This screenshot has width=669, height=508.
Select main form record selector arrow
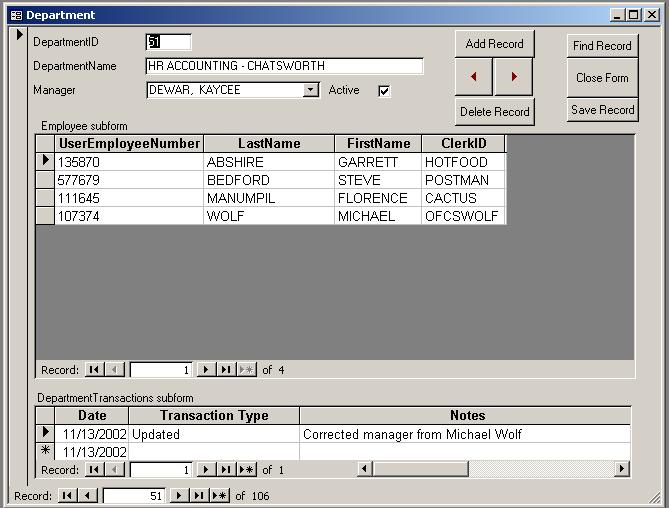[x=19, y=35]
